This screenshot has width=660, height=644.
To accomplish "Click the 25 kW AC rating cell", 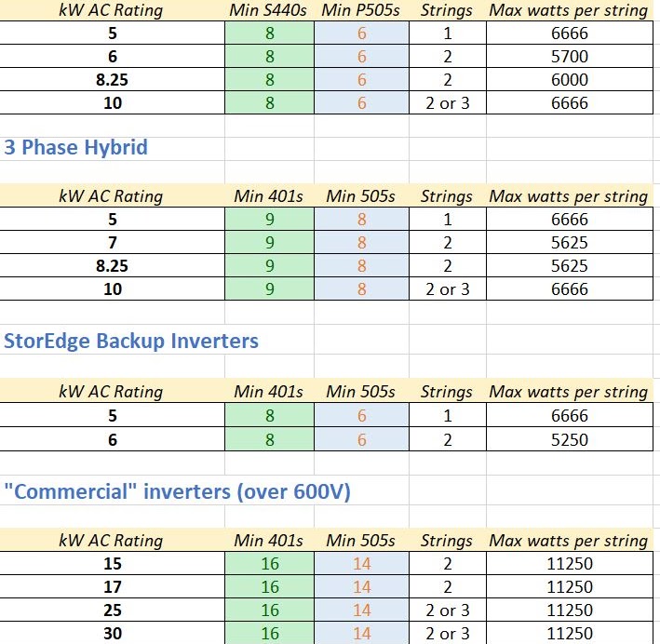I will [x=112, y=610].
